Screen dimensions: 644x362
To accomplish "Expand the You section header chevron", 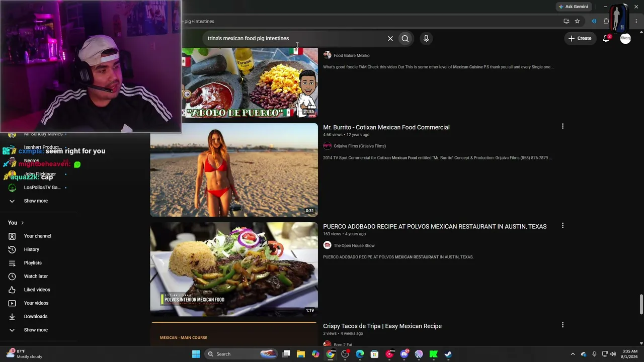I will [x=22, y=223].
